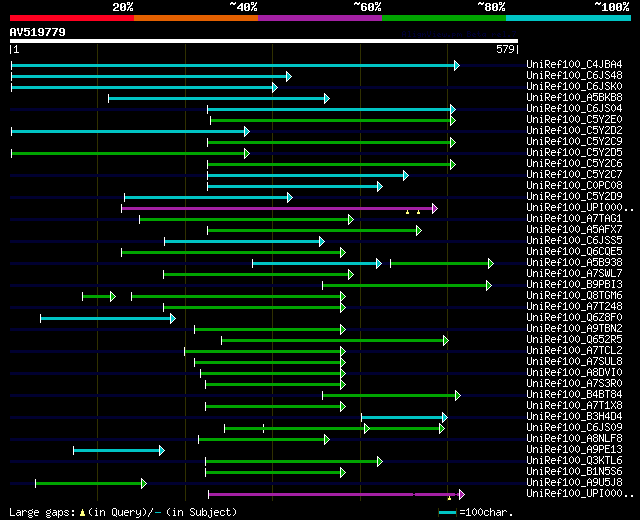Click green segment of the A5B938 alignment
Image resolution: width=640 pixels, height=520 pixels.
point(442,264)
